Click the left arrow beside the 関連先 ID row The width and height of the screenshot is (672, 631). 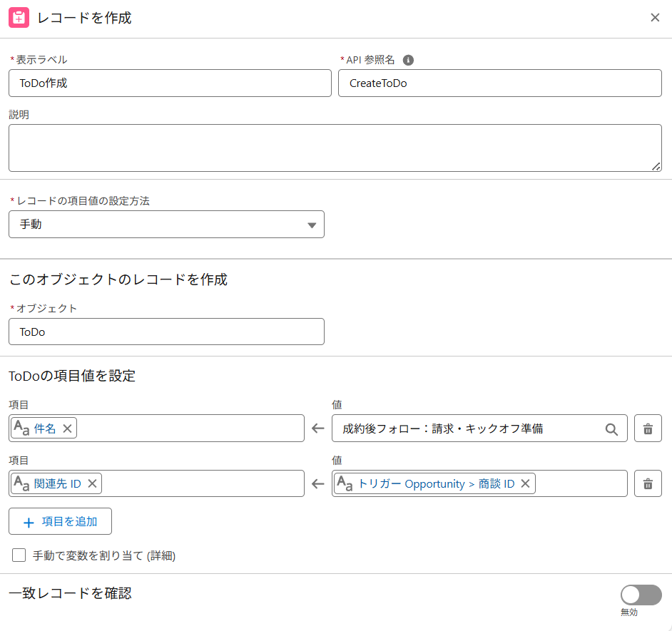click(317, 483)
